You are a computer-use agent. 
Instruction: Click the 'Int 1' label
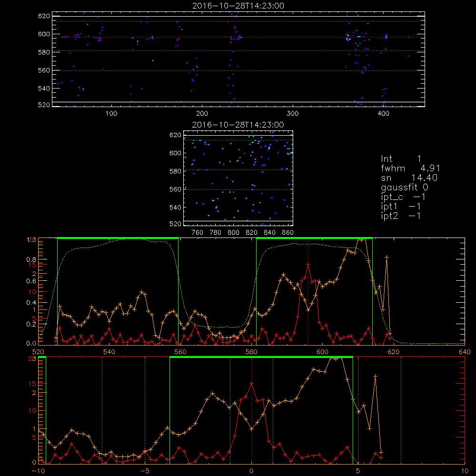click(401, 159)
